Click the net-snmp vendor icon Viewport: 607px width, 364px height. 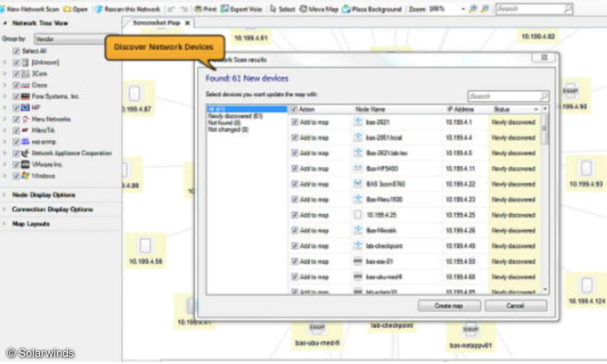25,142
